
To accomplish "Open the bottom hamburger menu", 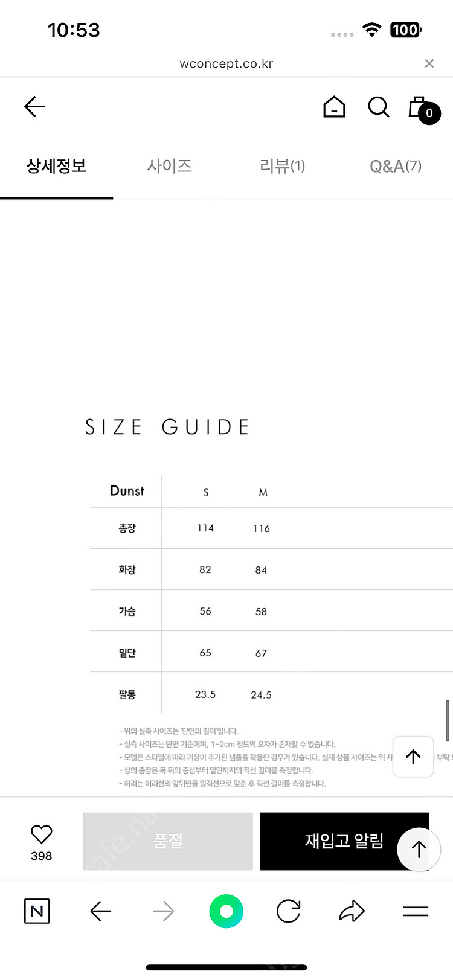I will pyautogui.click(x=416, y=911).
